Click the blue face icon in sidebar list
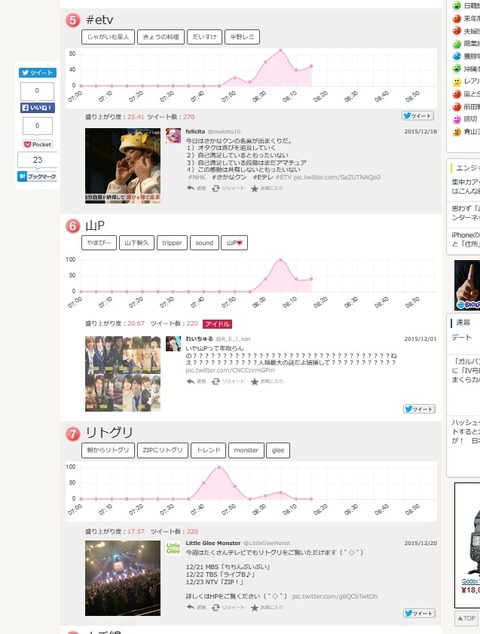Screen dimensions: 480x634 [x=457, y=56]
